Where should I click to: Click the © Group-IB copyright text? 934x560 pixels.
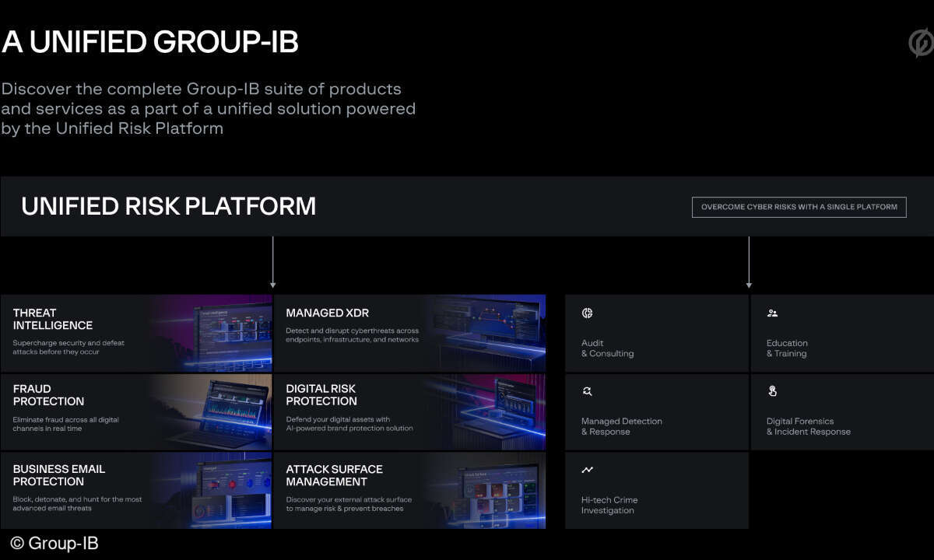pos(54,543)
